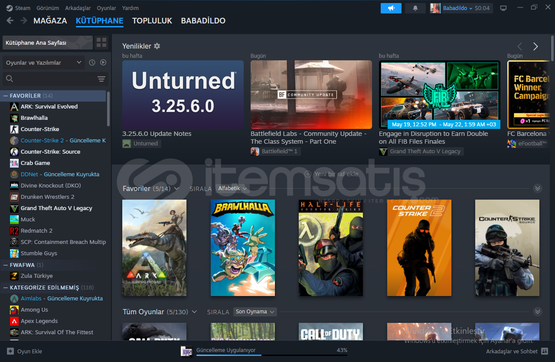The image size is (555, 362).
Task: Open the Yardım menu
Action: point(130,8)
